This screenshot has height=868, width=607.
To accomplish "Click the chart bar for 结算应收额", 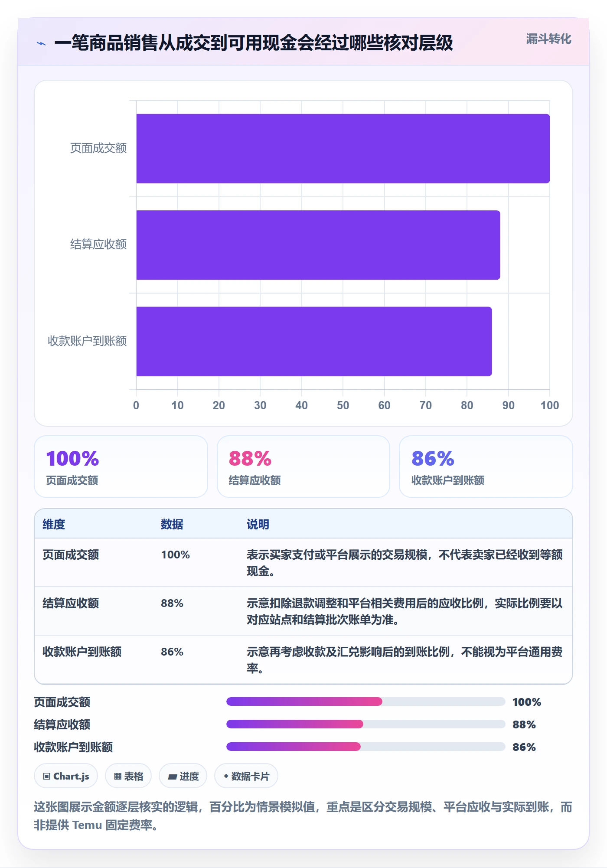I will coord(318,245).
